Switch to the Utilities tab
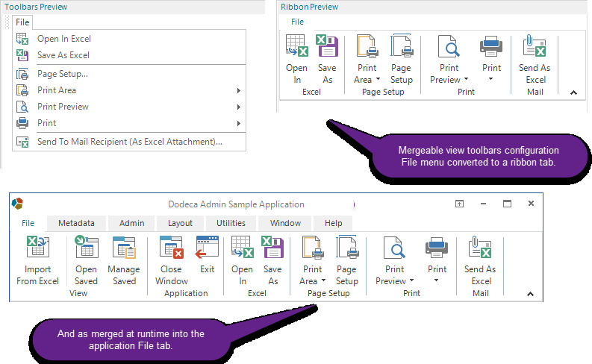Viewport: 592px width, 364px height. [x=231, y=223]
